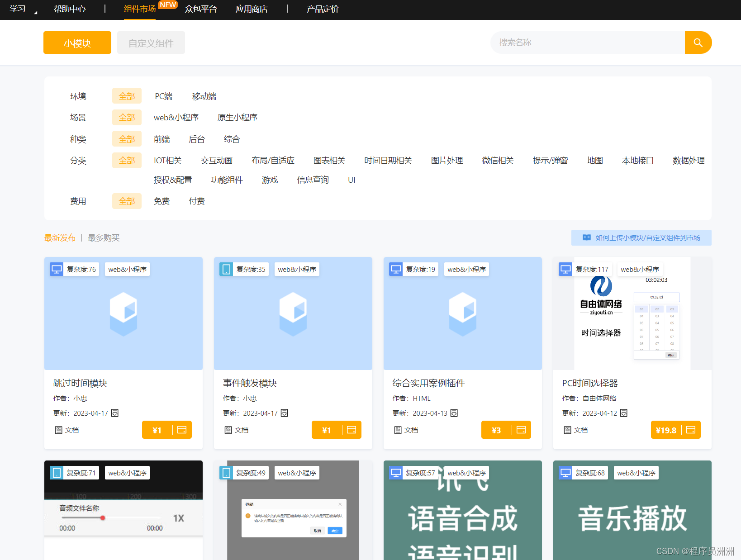
Task: Click the phone icon on 事件触发模块 complexity badge
Action: click(226, 269)
